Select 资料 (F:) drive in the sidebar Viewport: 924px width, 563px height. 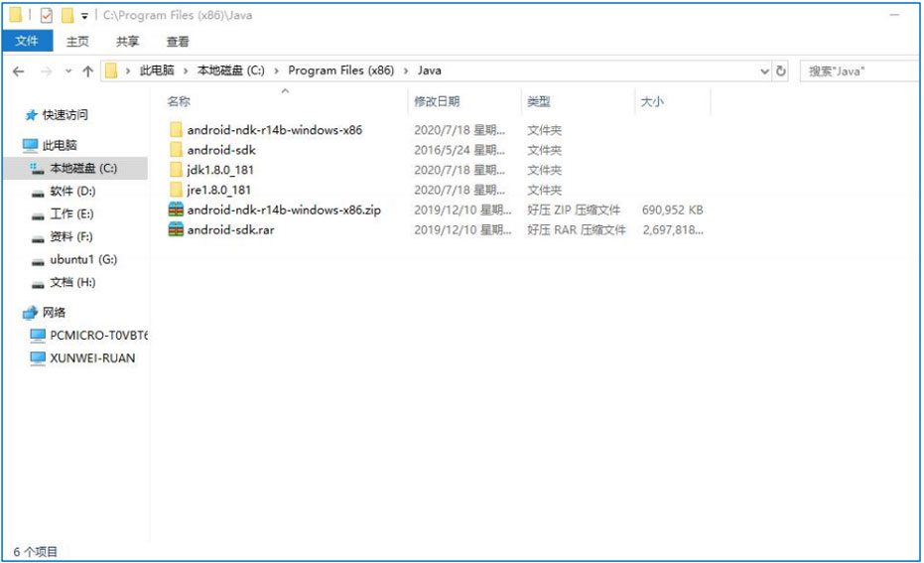click(x=70, y=236)
